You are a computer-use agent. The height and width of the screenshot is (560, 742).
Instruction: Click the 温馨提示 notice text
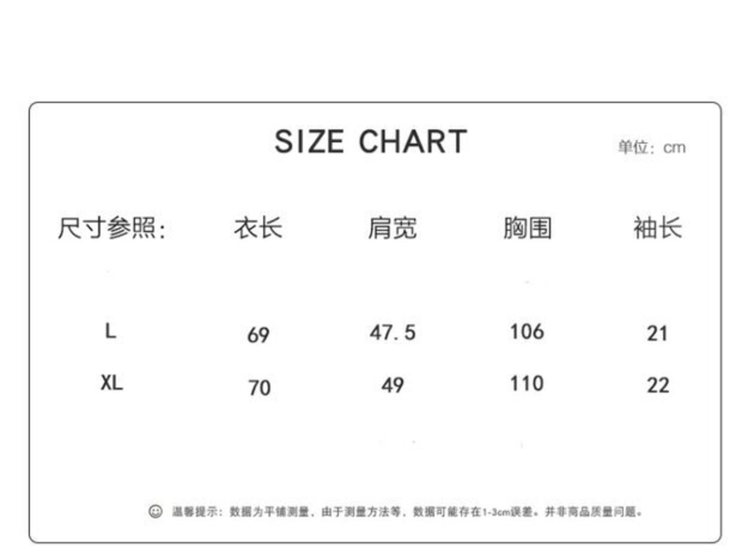[x=195, y=512]
